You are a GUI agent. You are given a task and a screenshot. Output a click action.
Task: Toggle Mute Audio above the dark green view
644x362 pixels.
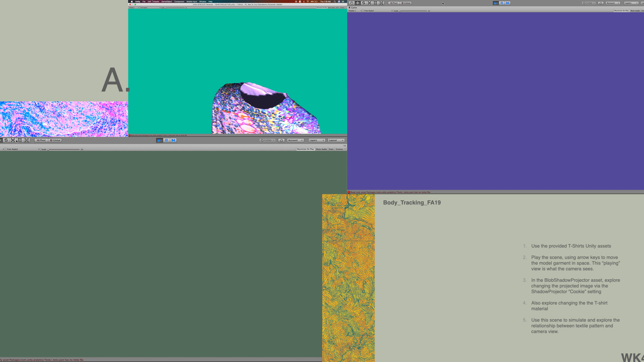[x=321, y=149]
